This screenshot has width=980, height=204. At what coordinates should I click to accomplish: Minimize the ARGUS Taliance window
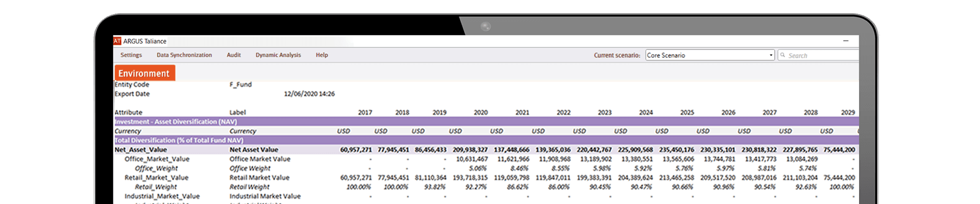(846, 41)
